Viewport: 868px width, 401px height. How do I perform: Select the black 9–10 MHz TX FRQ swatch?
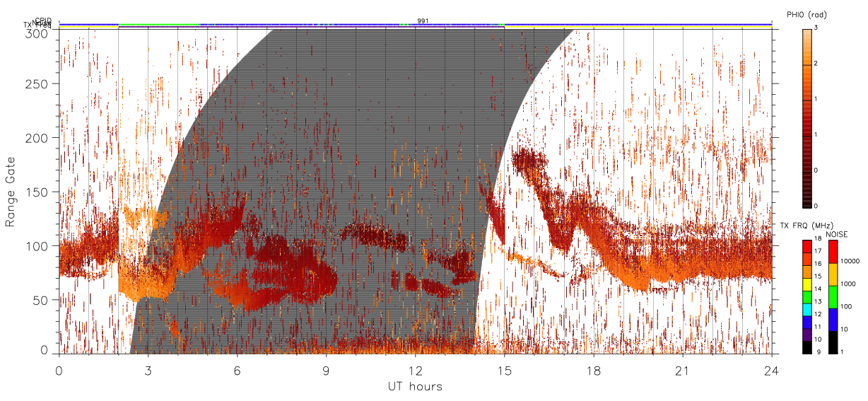[807, 347]
